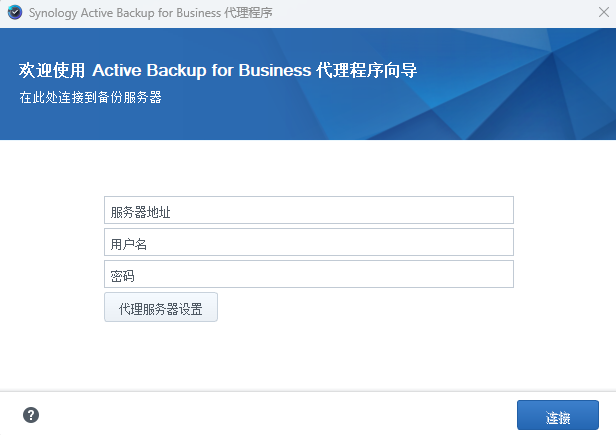This screenshot has width=616, height=435.
Task: Select the 密码 input box
Action: 308,274
